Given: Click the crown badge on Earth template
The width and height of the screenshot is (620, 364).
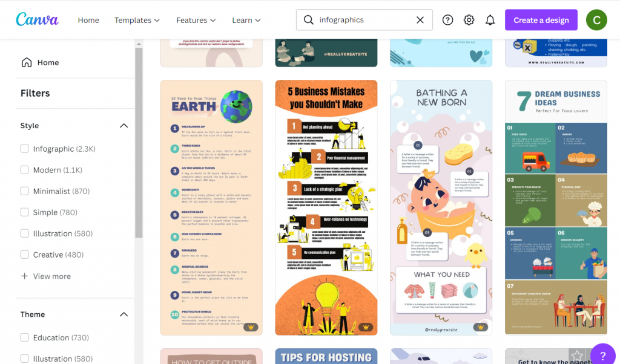Looking at the screenshot, I should (251, 327).
